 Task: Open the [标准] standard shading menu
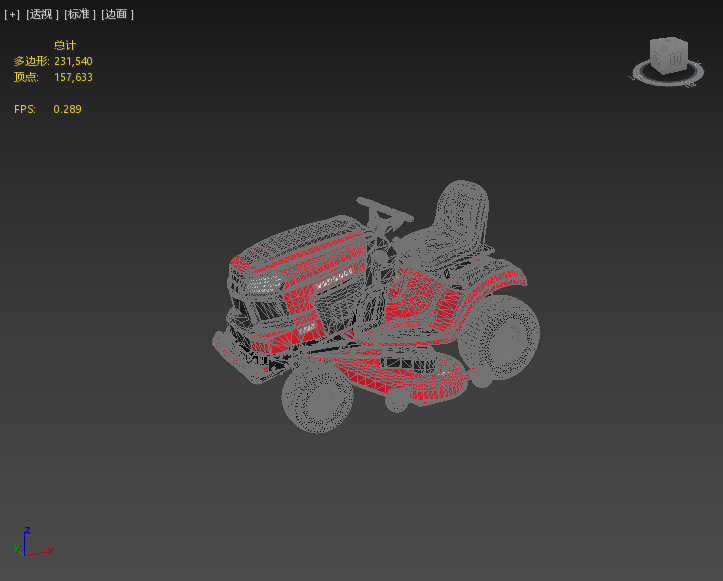(80, 14)
